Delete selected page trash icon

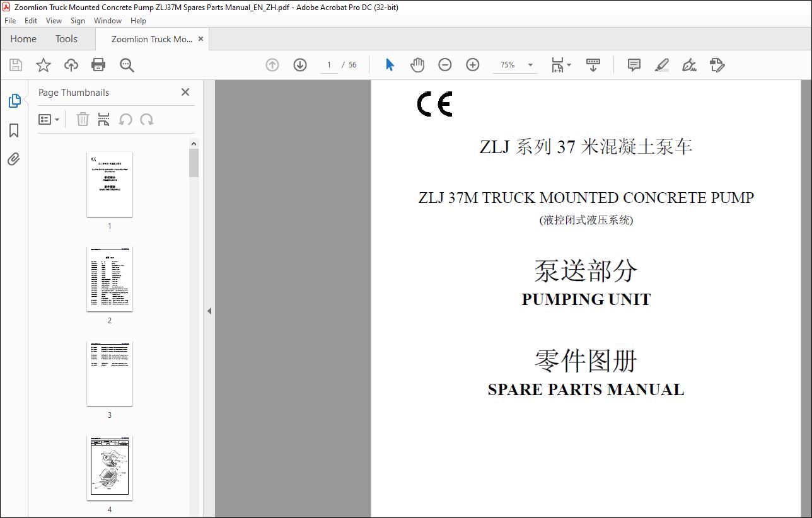[x=83, y=119]
